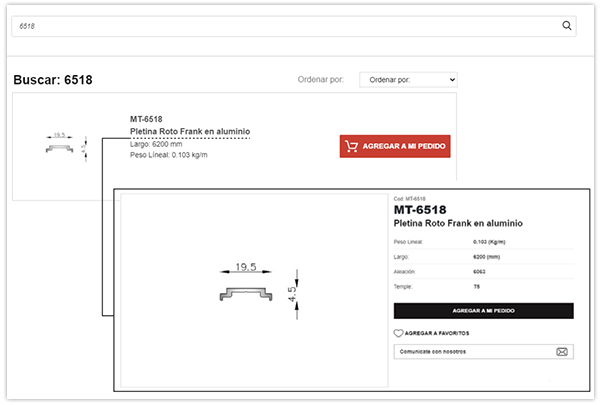Image resolution: width=600 pixels, height=405 pixels.
Task: Click the large MT-6518 heading in detail panel
Action: click(420, 210)
